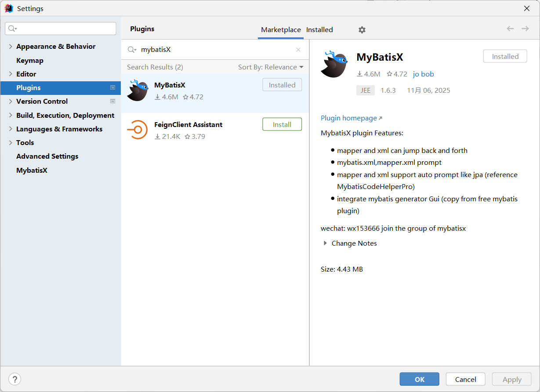Expand Appearance & Behavior section

pos(11,47)
